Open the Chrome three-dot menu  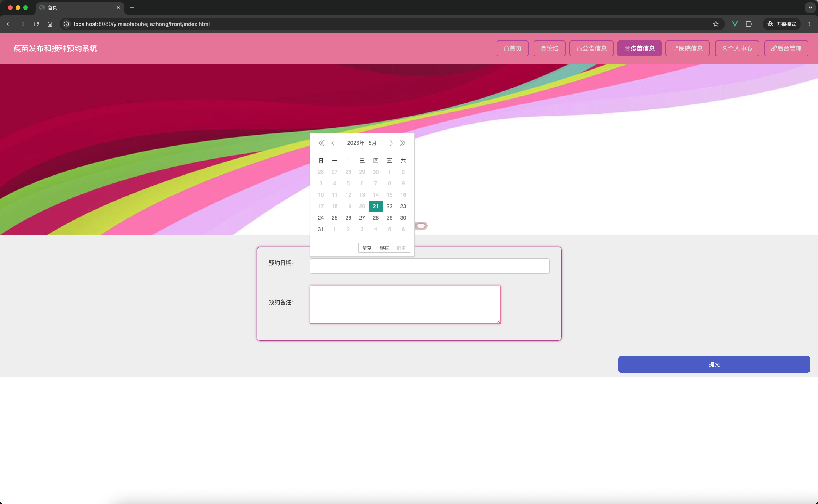click(x=809, y=24)
